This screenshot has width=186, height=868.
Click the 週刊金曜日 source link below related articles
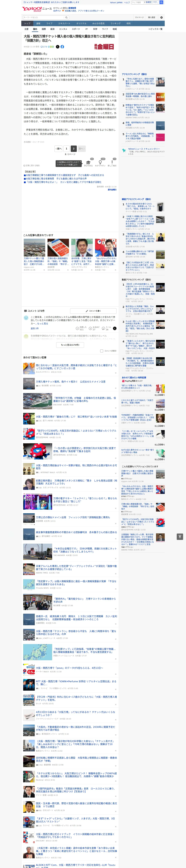click(x=112, y=190)
